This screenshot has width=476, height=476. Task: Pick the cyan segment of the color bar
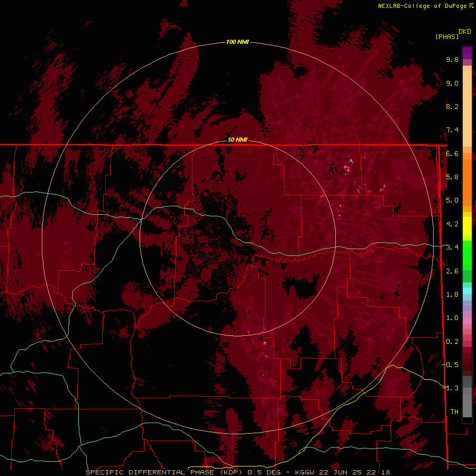[467, 291]
